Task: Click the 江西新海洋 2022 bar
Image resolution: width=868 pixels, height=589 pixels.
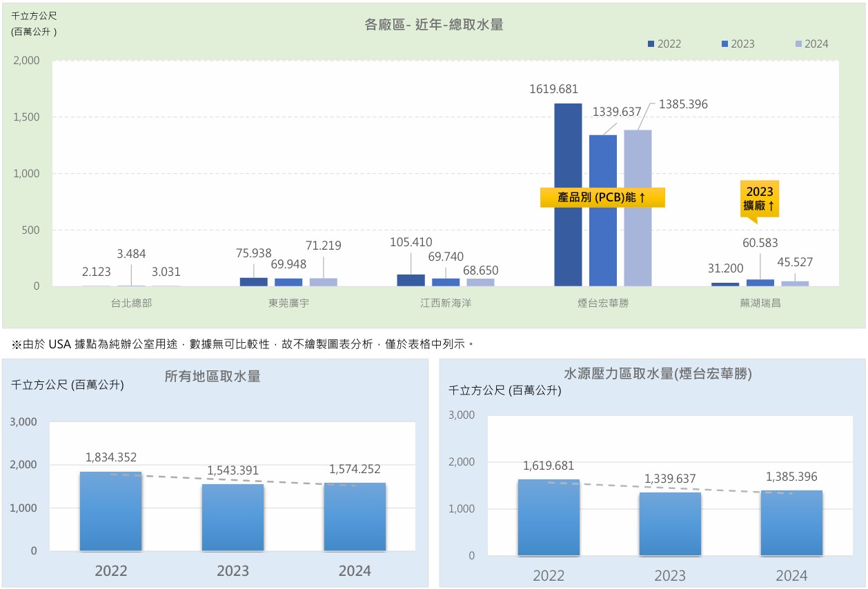Action: pos(411,280)
